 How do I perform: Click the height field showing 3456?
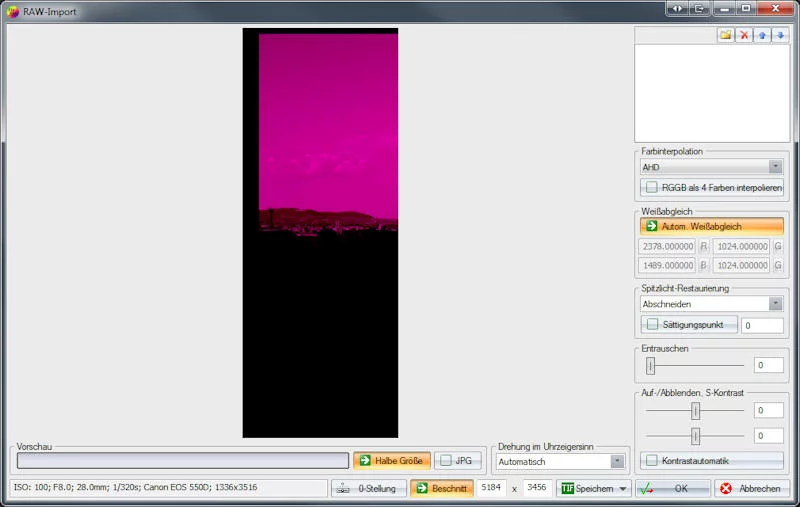pyautogui.click(x=537, y=488)
